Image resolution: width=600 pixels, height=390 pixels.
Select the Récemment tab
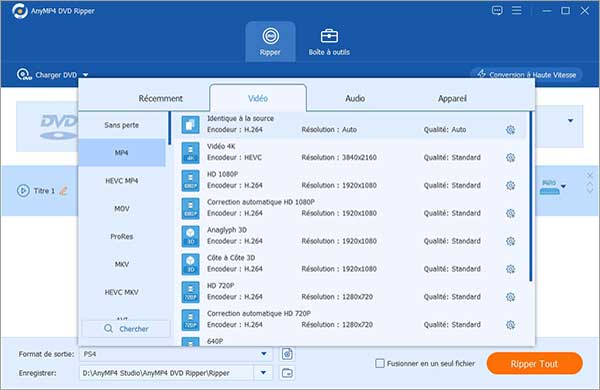click(x=160, y=98)
